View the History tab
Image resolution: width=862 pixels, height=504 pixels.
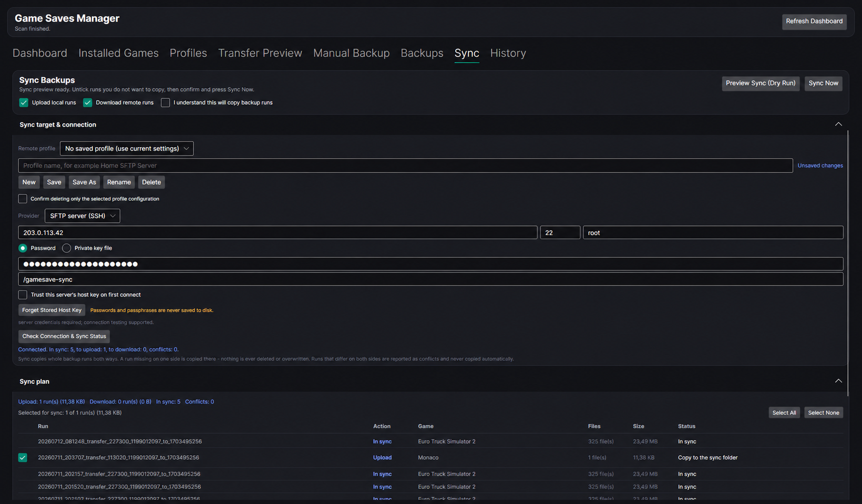[x=508, y=53]
